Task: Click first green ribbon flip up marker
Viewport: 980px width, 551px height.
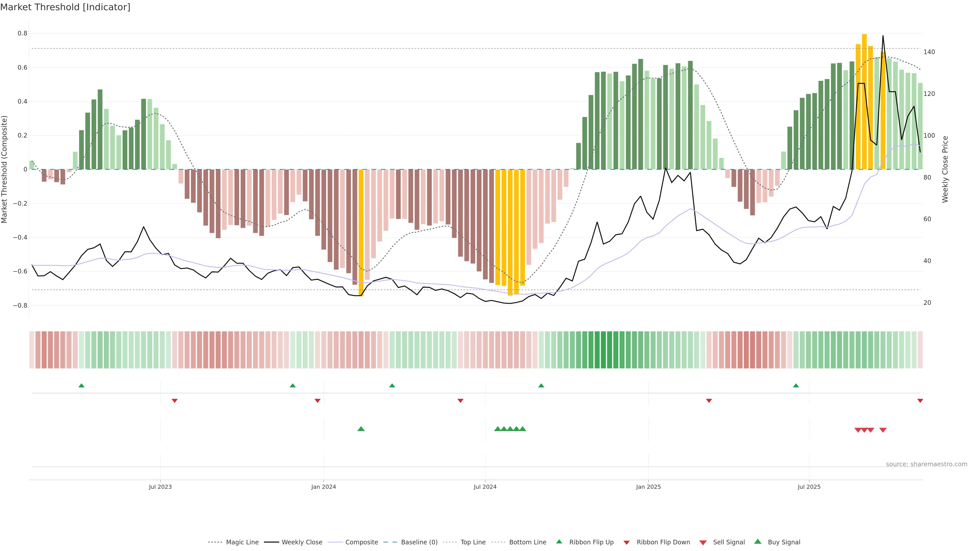Action: click(x=81, y=386)
